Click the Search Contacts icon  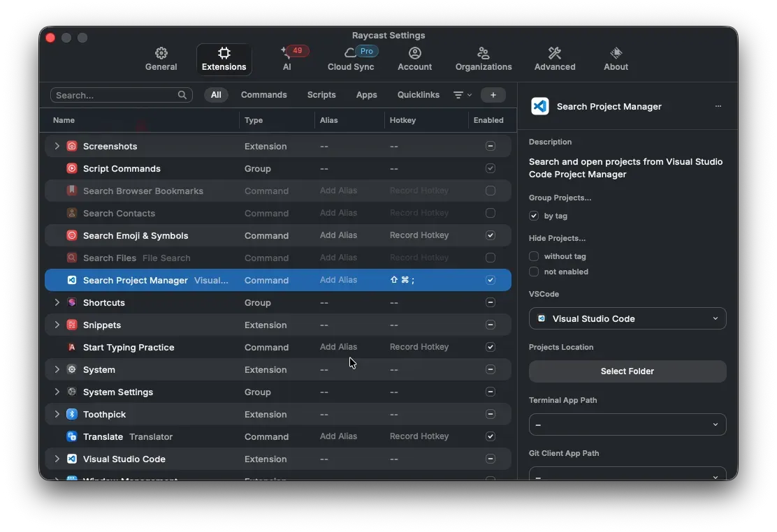[x=72, y=213]
